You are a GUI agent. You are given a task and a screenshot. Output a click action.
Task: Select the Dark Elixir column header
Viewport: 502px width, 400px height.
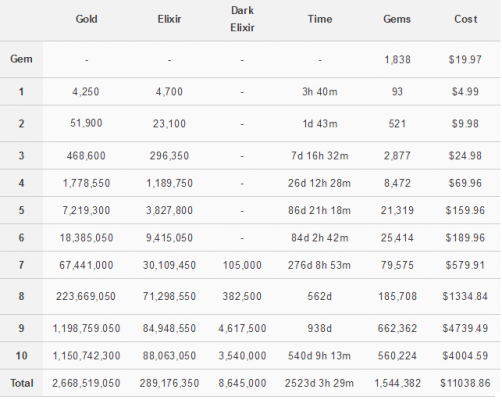(x=242, y=19)
